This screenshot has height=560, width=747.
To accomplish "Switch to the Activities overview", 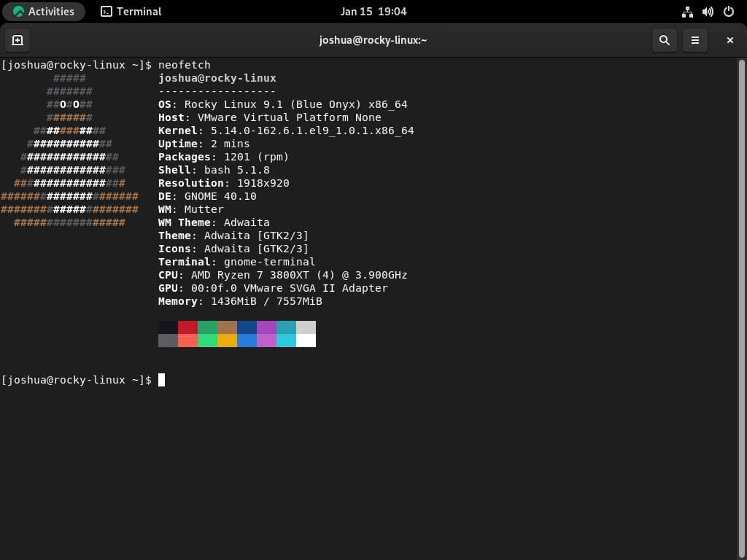I will click(51, 11).
